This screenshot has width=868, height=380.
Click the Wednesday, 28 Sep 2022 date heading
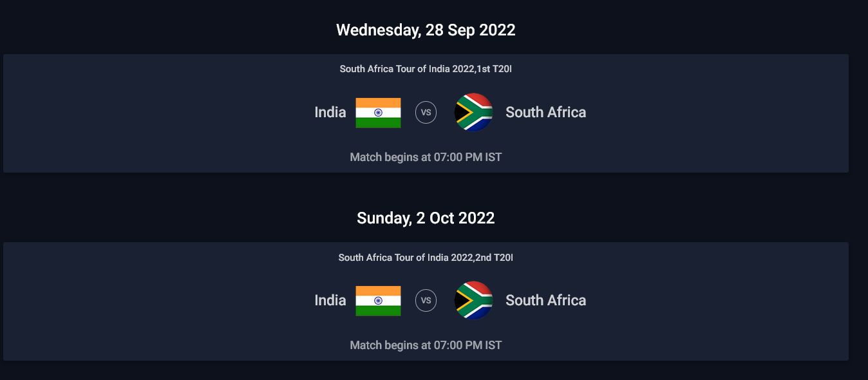426,30
